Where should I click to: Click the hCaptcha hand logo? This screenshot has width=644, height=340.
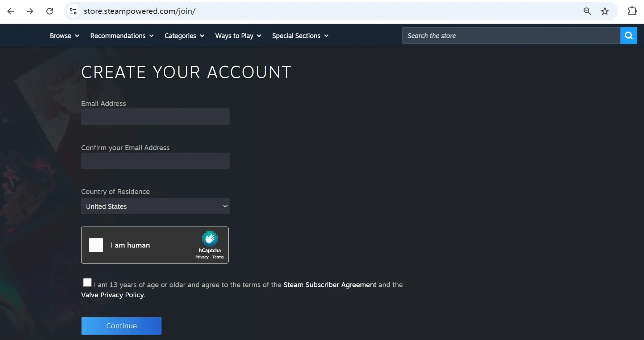click(x=210, y=239)
